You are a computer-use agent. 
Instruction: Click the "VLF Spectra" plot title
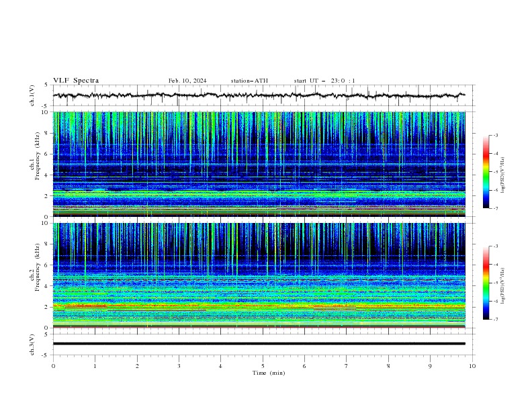point(76,81)
